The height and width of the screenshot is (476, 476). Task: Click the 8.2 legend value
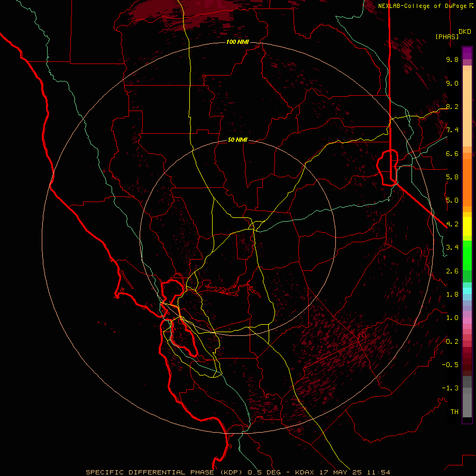(x=452, y=106)
